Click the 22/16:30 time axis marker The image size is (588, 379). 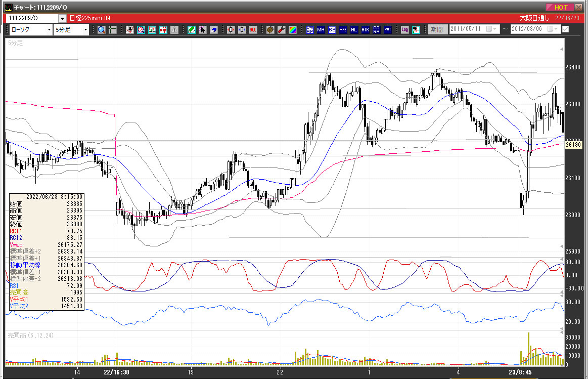117,372
